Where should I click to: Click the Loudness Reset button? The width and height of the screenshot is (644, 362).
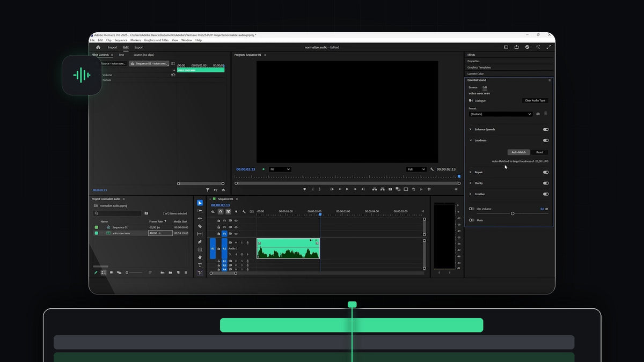539,152
